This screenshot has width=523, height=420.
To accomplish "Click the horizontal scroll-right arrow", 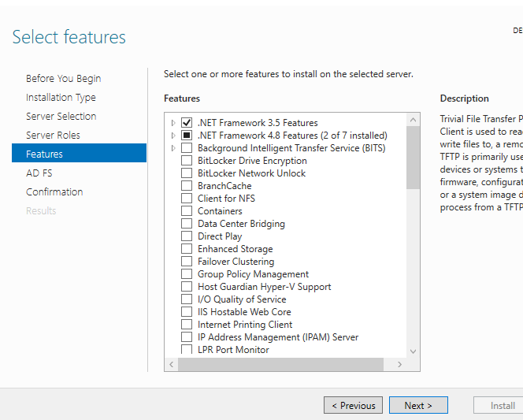I will 399,364.
